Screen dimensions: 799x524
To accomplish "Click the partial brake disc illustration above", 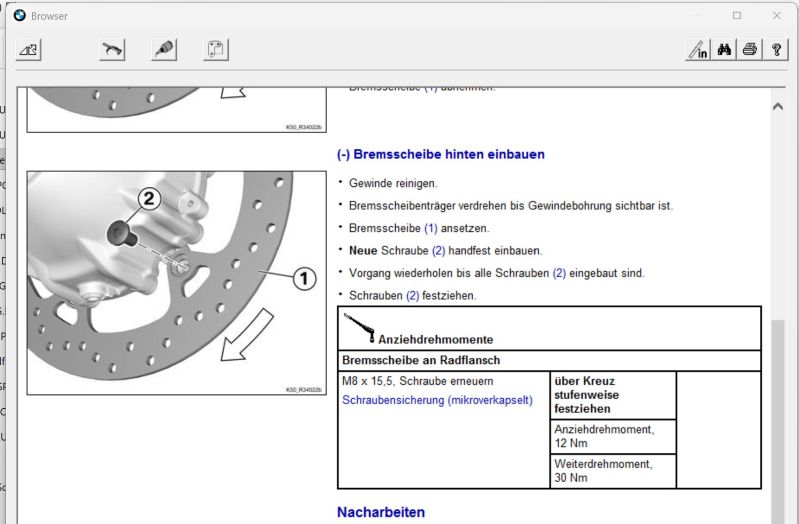I will click(176, 110).
